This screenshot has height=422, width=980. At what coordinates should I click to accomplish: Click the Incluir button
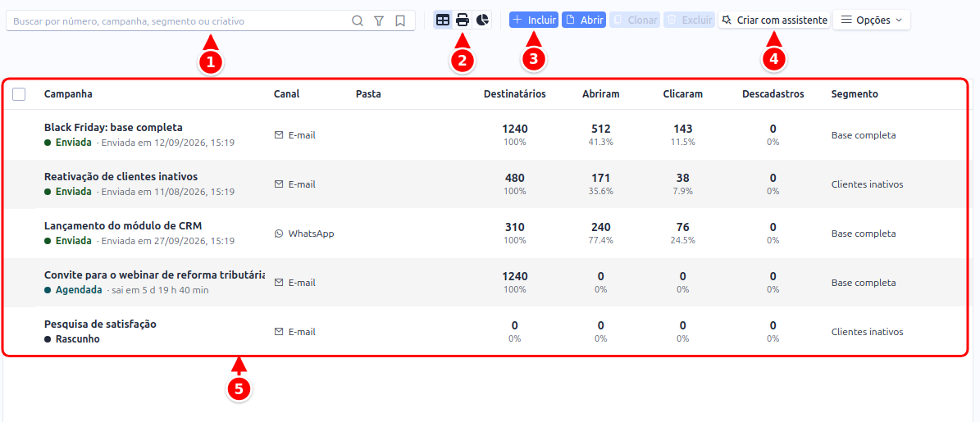[x=534, y=20]
